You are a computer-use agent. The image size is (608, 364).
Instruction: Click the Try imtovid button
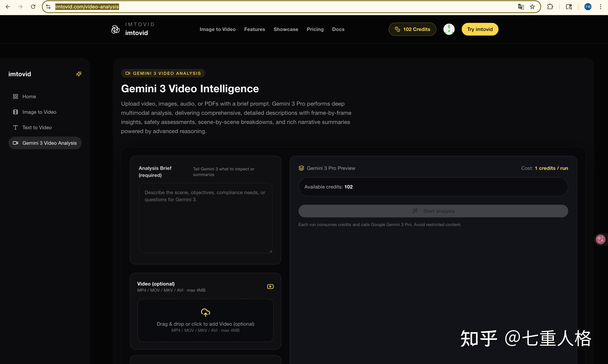(x=480, y=29)
